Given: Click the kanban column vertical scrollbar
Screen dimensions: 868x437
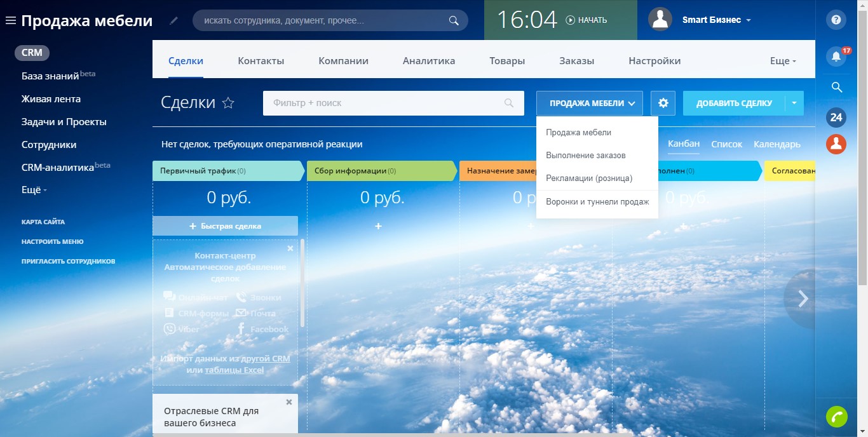Looking at the screenshot, I should pyautogui.click(x=302, y=283).
